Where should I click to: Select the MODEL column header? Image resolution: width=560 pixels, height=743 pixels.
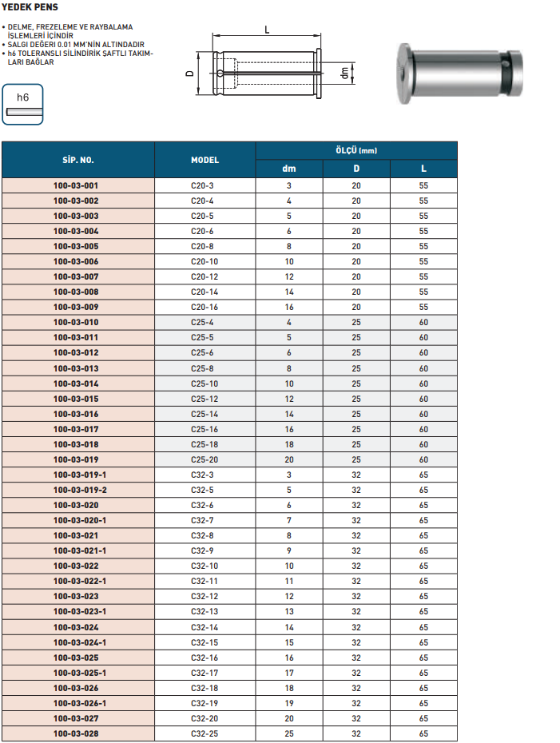[x=205, y=160]
